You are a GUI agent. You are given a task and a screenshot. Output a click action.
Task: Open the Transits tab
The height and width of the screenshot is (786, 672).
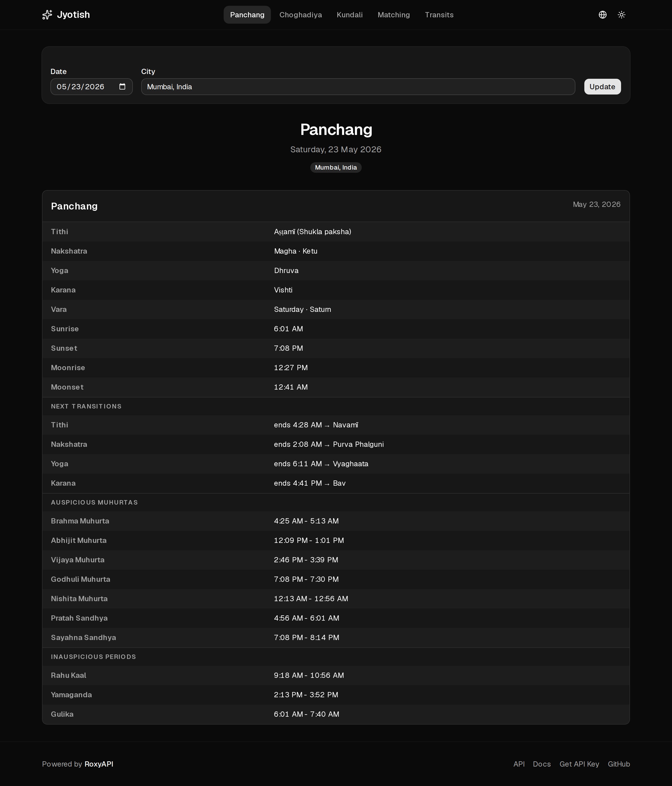point(439,15)
